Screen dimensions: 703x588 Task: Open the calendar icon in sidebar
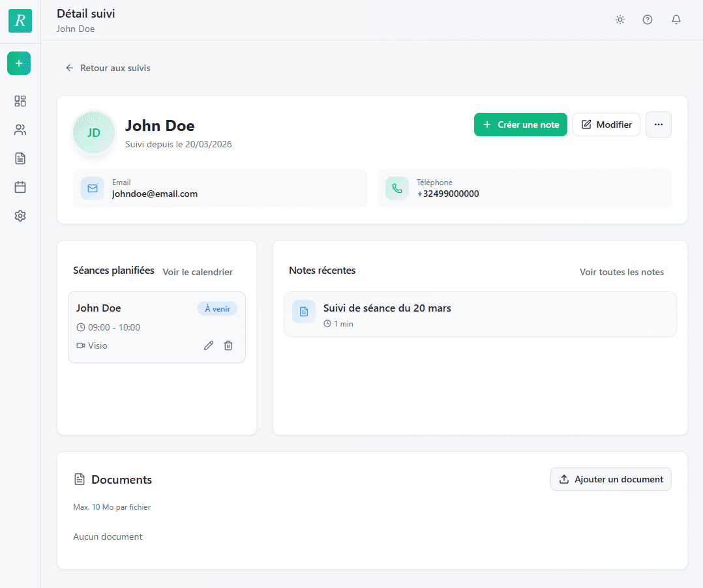(20, 187)
